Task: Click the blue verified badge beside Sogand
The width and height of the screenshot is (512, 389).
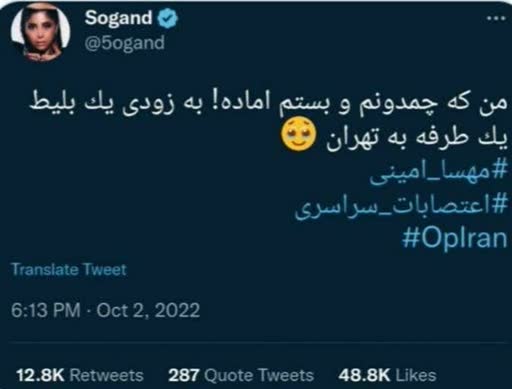Action: (x=168, y=19)
